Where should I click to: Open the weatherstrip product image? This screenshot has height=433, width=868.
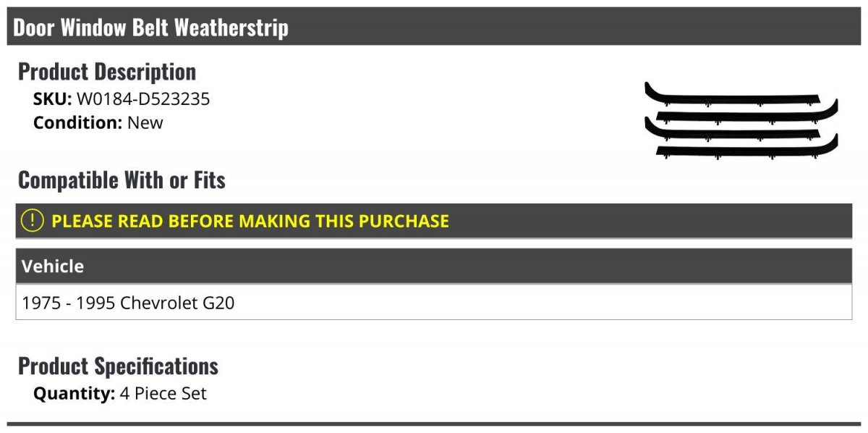pos(741,120)
